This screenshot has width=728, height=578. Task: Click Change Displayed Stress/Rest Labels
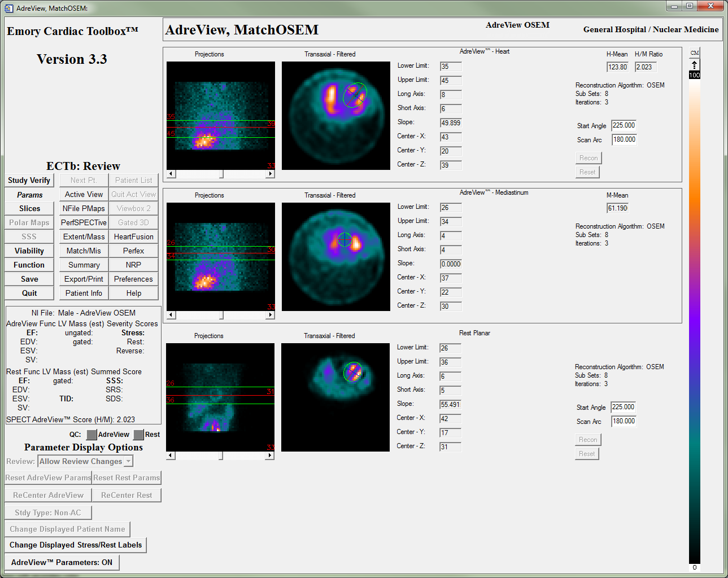point(76,545)
